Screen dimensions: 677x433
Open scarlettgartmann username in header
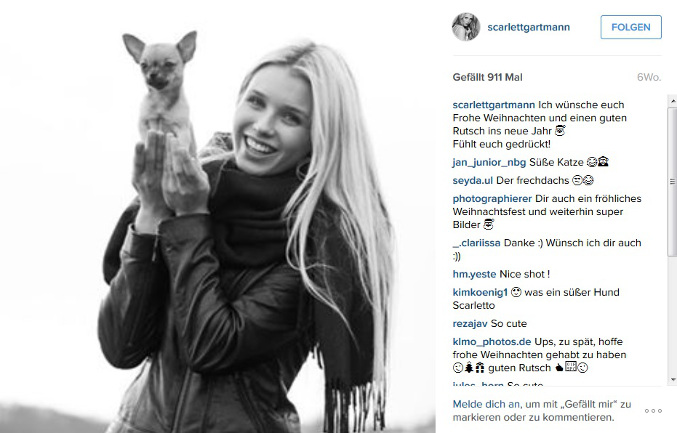coord(528,27)
